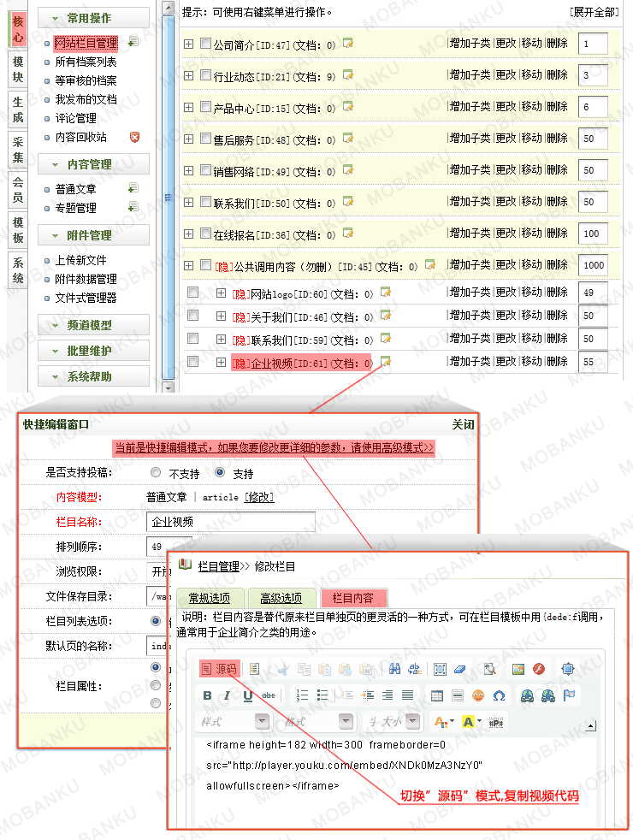
Task: Check the 网站logo row checkbox
Action: click(x=192, y=292)
